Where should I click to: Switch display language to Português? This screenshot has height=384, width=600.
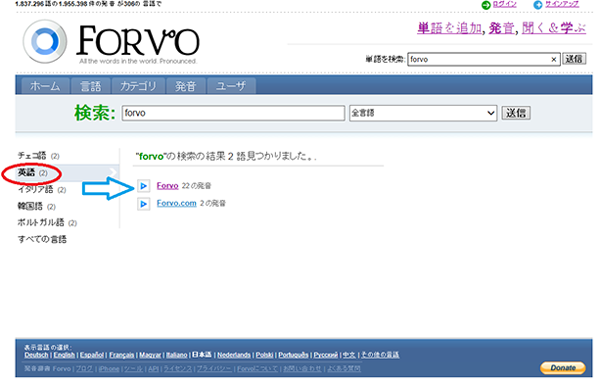tap(293, 355)
